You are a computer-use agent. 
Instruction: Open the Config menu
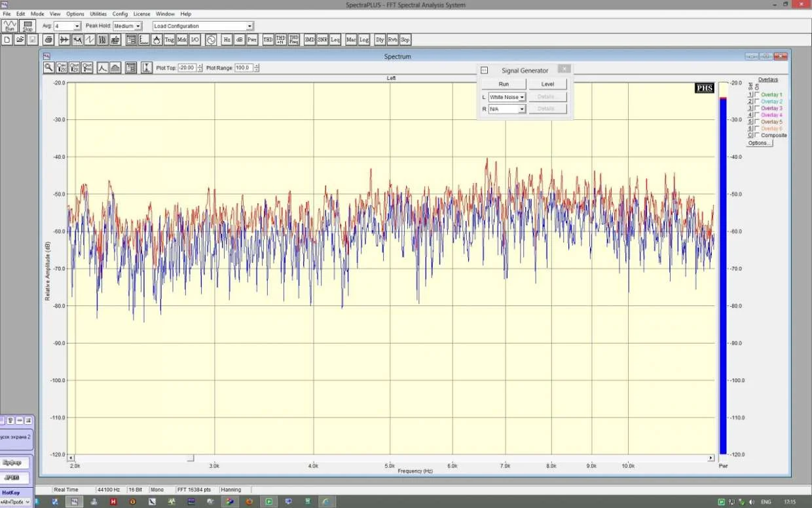coord(120,14)
